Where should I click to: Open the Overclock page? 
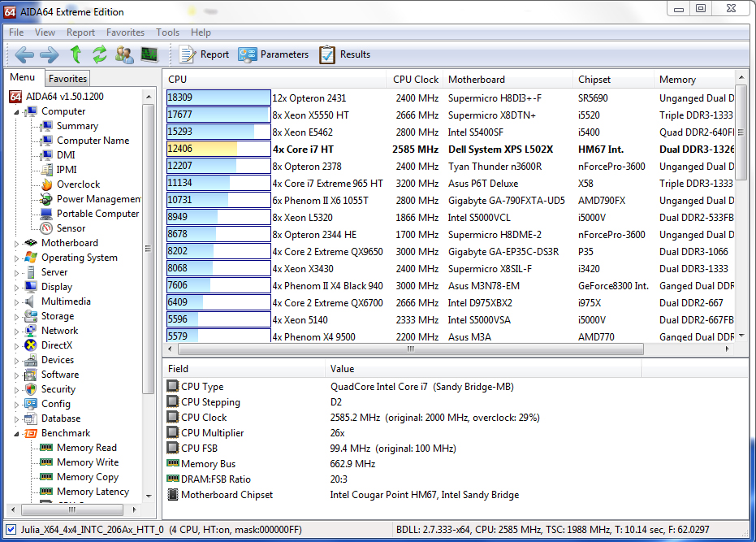[71, 184]
